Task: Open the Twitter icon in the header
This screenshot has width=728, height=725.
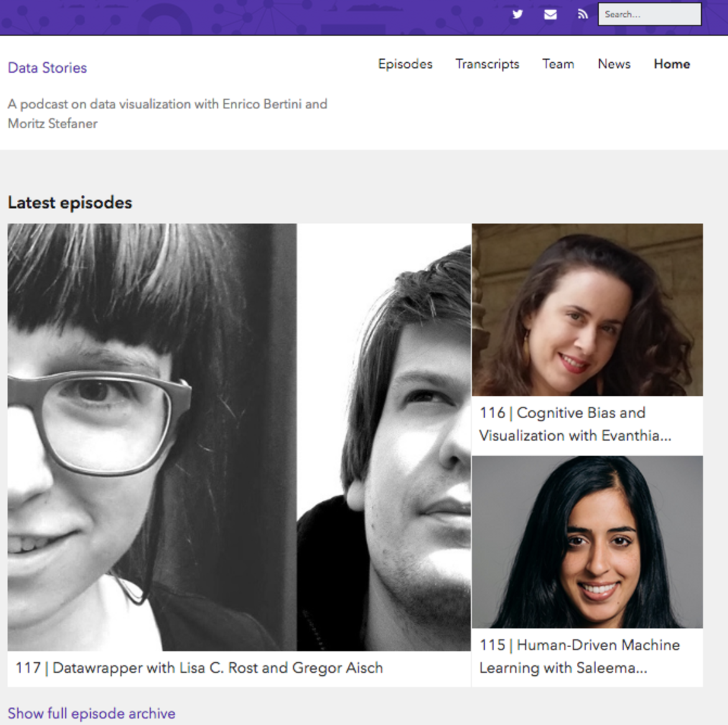Action: [x=517, y=14]
